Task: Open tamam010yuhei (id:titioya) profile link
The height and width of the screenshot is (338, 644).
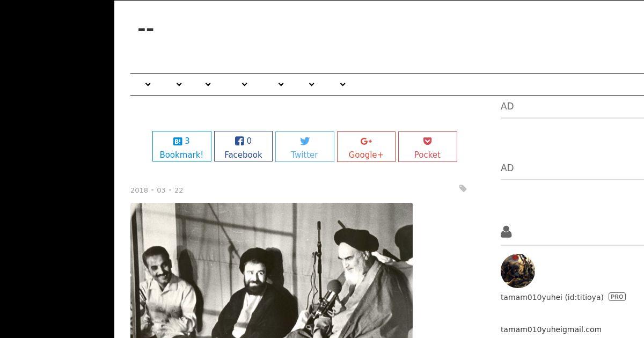Action: click(x=552, y=297)
